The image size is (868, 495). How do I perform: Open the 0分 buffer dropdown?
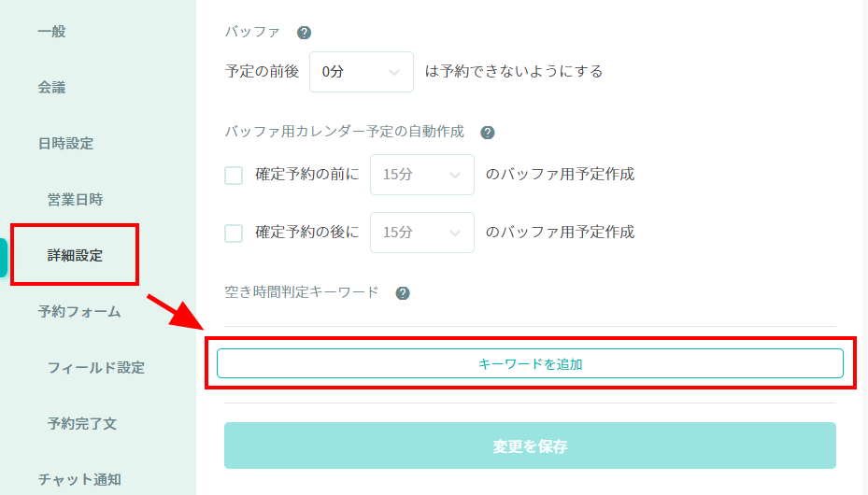(x=361, y=72)
